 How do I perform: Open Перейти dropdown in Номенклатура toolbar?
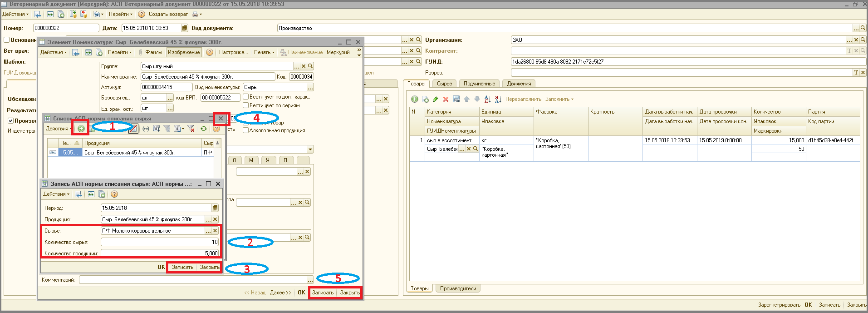120,52
